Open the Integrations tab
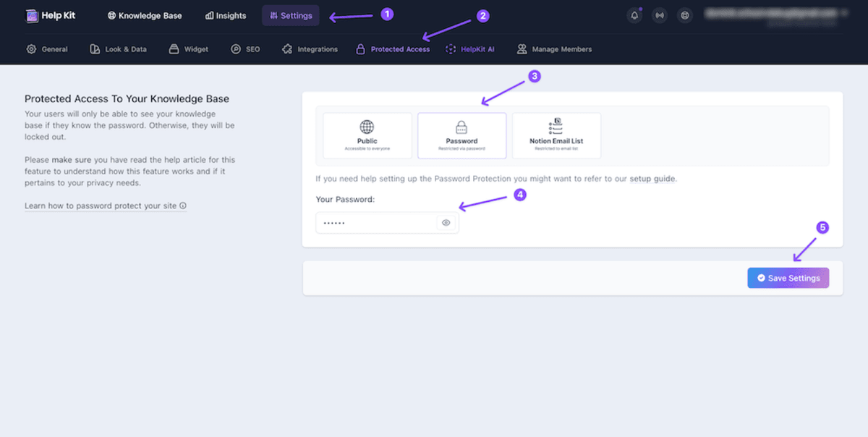The height and width of the screenshot is (437, 868). (310, 49)
